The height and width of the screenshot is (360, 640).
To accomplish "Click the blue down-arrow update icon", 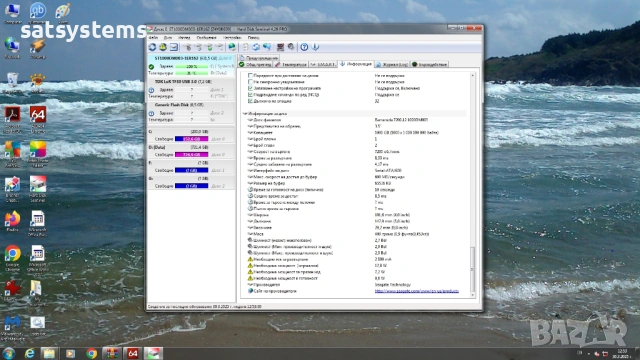I will coord(316,47).
